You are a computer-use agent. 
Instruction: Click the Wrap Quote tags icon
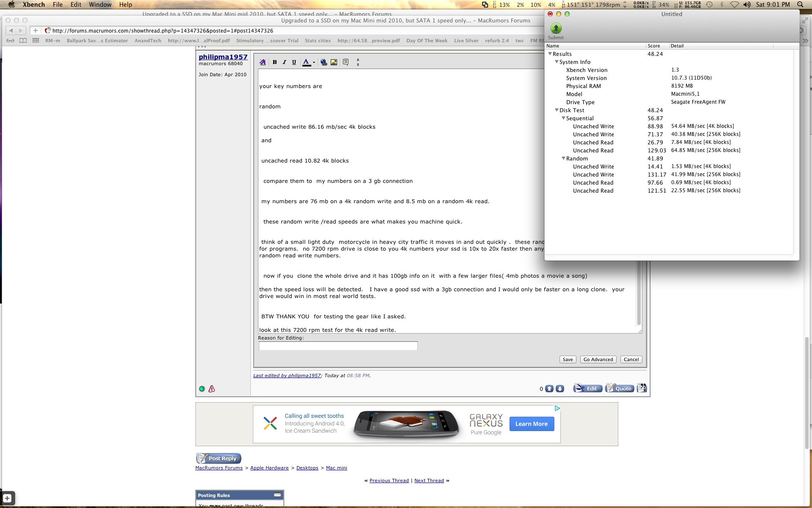coord(346,62)
